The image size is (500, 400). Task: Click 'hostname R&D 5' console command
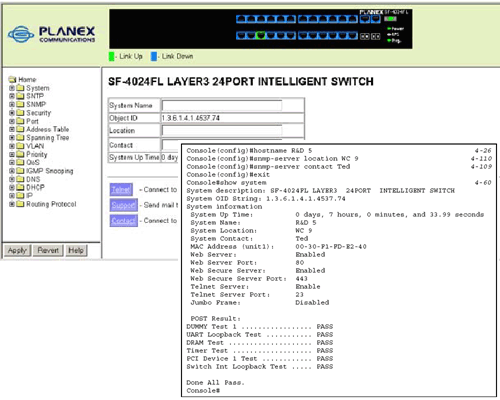pyautogui.click(x=249, y=151)
